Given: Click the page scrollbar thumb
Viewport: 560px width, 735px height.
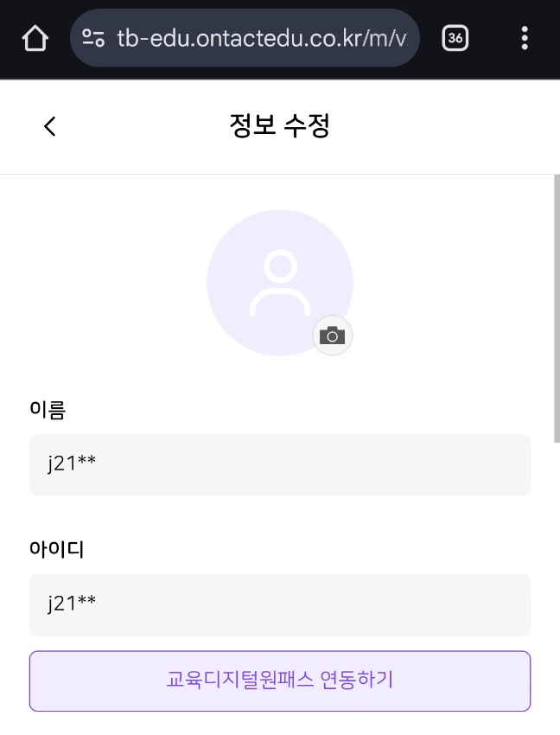Looking at the screenshot, I should 556,307.
